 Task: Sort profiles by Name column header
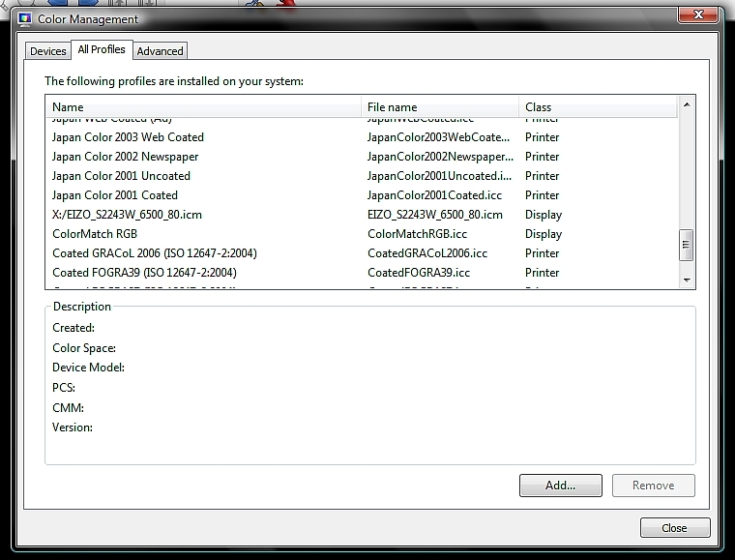coord(204,107)
